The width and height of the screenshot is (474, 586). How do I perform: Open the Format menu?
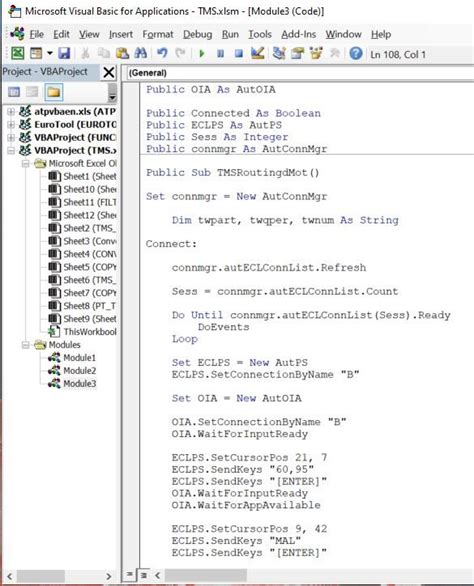click(x=158, y=34)
